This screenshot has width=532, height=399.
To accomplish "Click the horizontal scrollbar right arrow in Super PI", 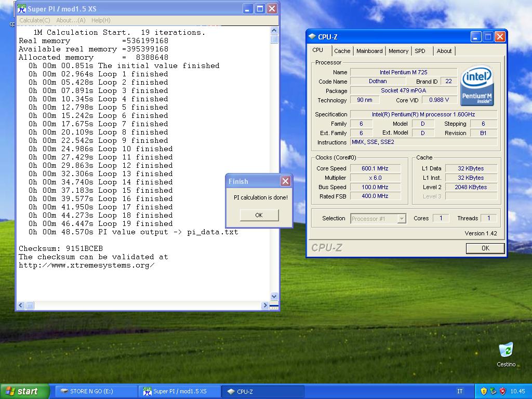I will tap(265, 305).
